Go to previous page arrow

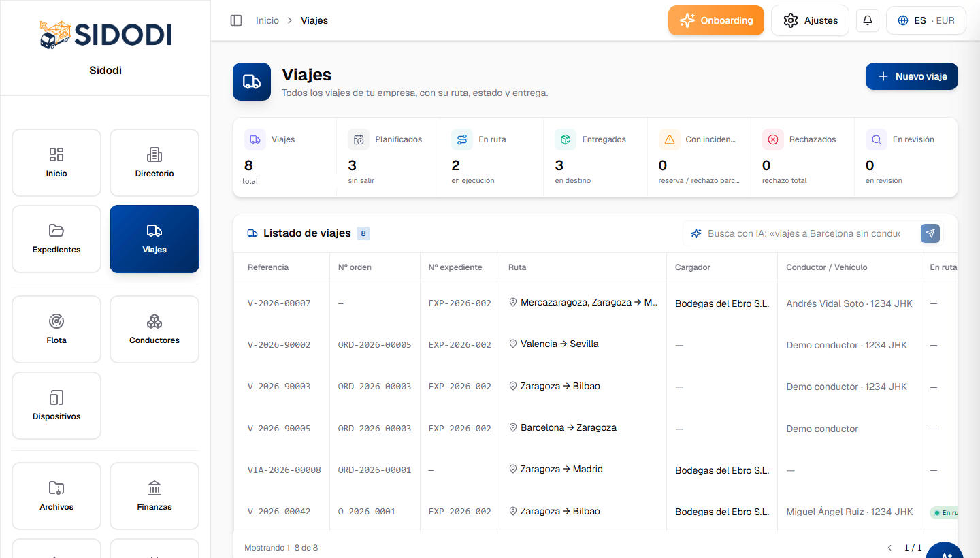pyautogui.click(x=889, y=548)
